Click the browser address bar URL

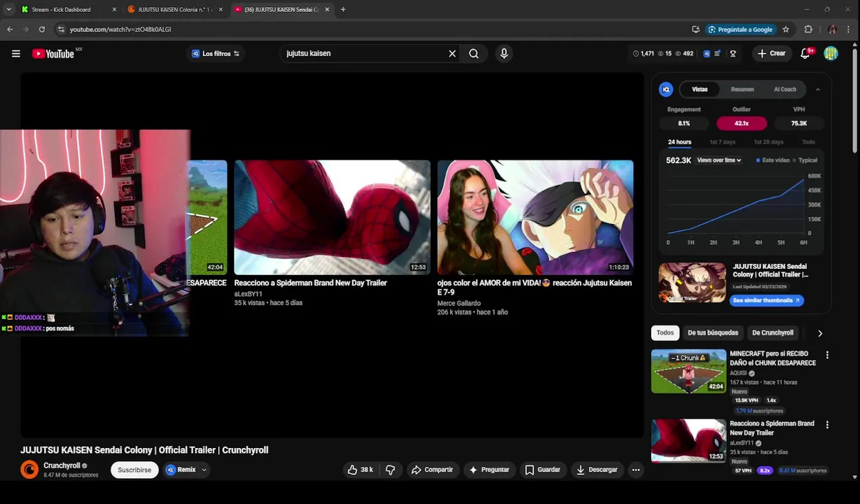click(120, 29)
